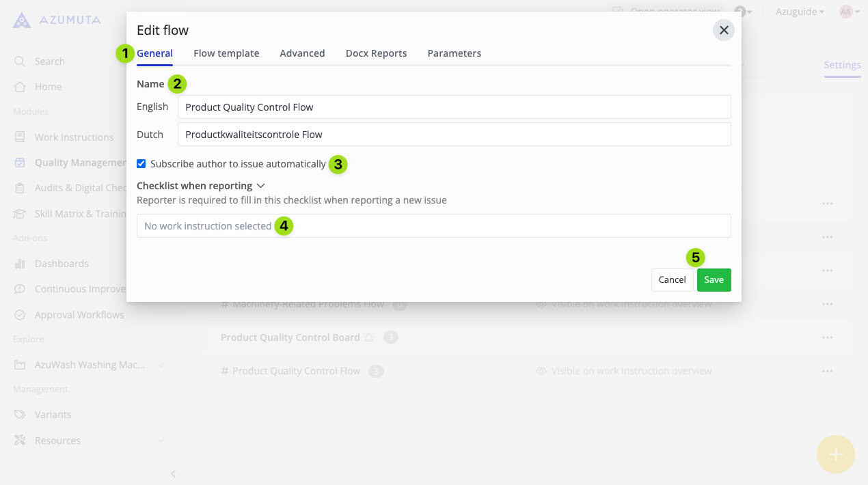The height and width of the screenshot is (485, 868).
Task: Switch to the Flow template tab
Action: pos(226,53)
